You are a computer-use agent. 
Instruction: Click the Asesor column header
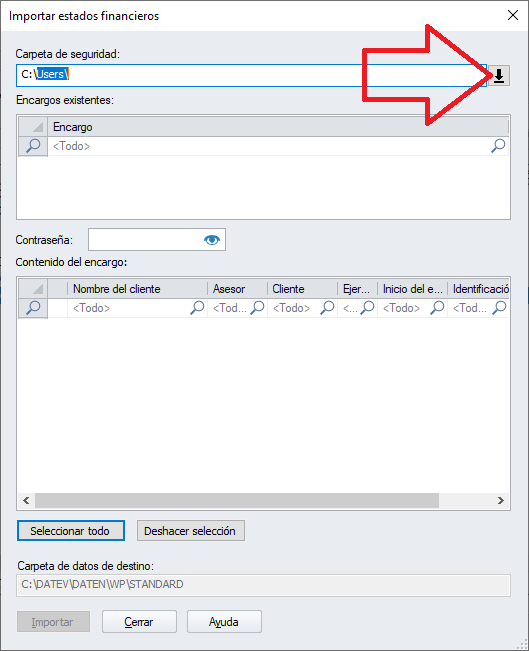(237, 289)
